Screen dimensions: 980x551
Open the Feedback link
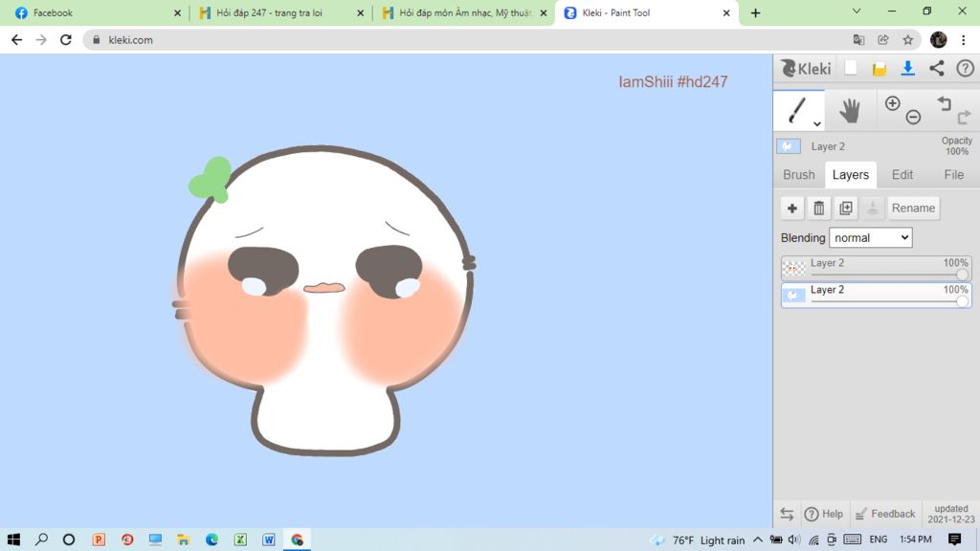(x=885, y=514)
